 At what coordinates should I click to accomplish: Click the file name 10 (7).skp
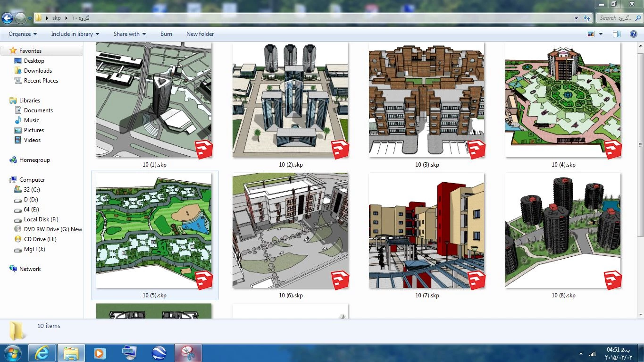[427, 295]
